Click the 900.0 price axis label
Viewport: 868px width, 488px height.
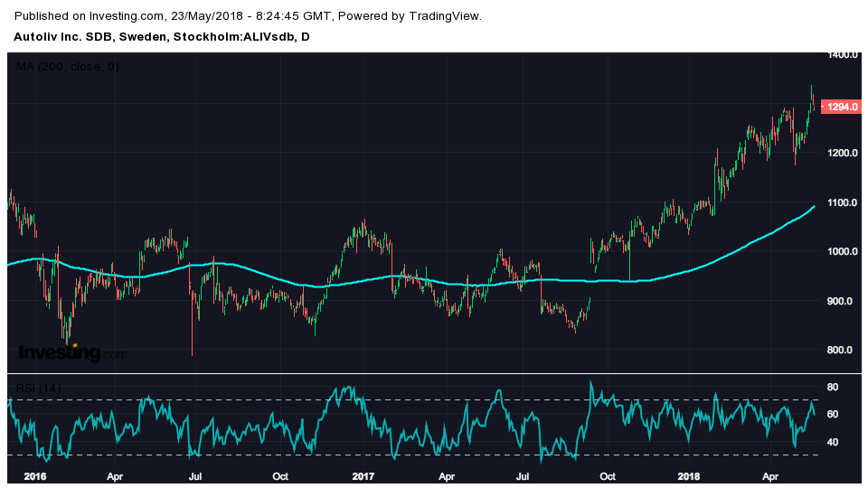(840, 301)
